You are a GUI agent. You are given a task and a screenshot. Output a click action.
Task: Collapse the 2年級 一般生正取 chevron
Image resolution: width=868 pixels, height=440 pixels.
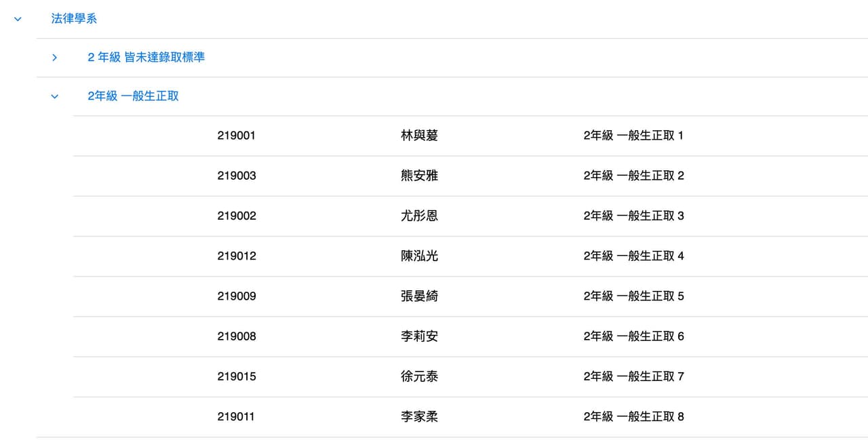click(55, 96)
